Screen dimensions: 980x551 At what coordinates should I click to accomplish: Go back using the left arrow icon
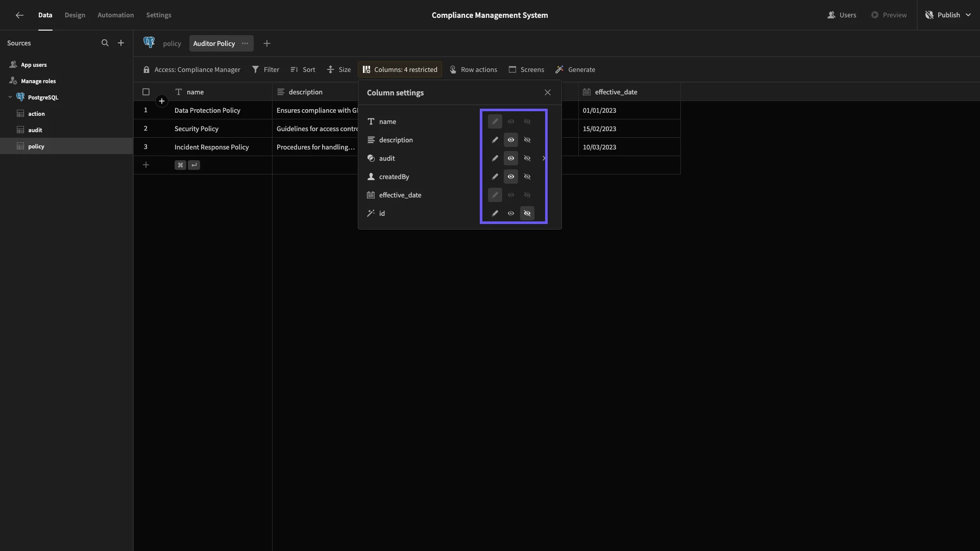coord(19,15)
